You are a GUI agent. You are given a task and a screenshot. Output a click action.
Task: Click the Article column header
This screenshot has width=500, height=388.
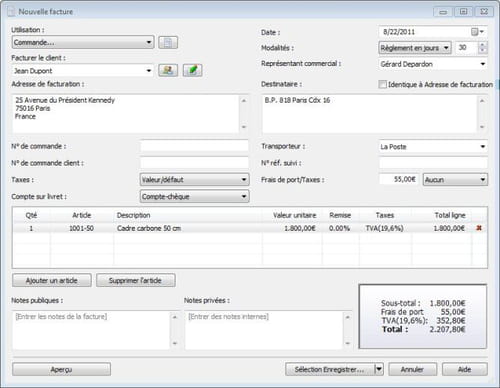(82, 215)
